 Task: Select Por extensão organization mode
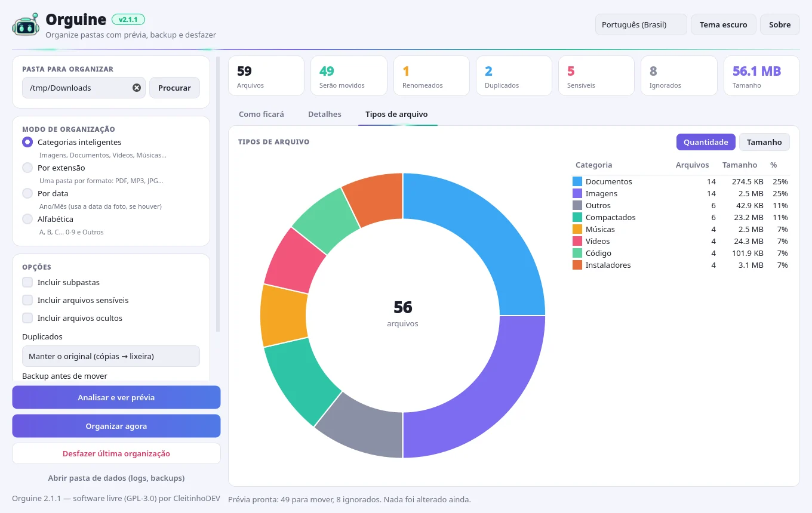(27, 168)
